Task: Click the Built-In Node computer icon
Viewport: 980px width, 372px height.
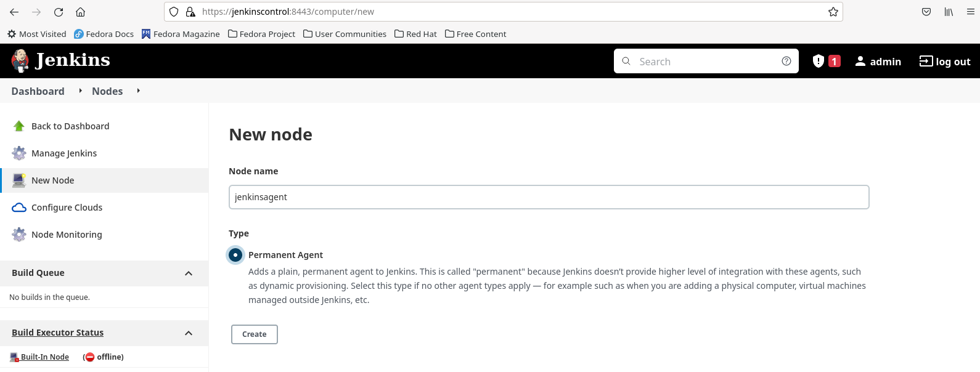Action: 15,357
